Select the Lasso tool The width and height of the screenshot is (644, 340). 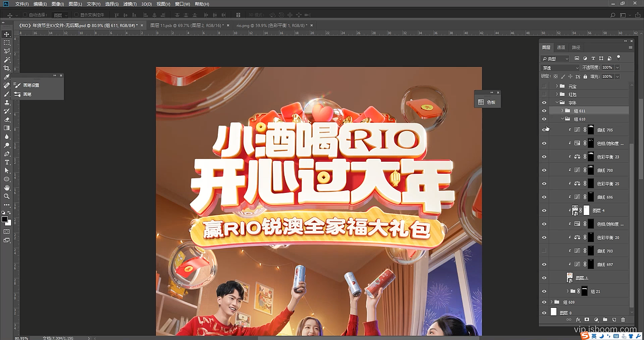[7, 51]
